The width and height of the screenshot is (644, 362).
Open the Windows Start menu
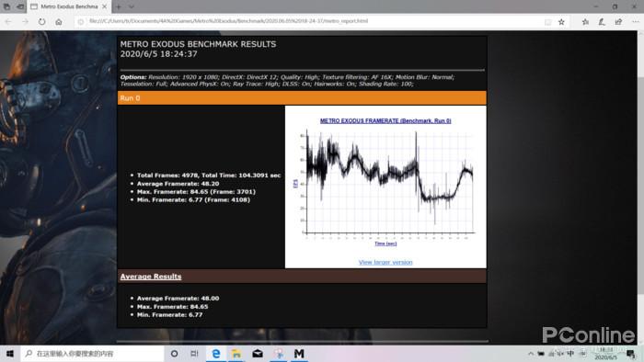[x=10, y=354]
